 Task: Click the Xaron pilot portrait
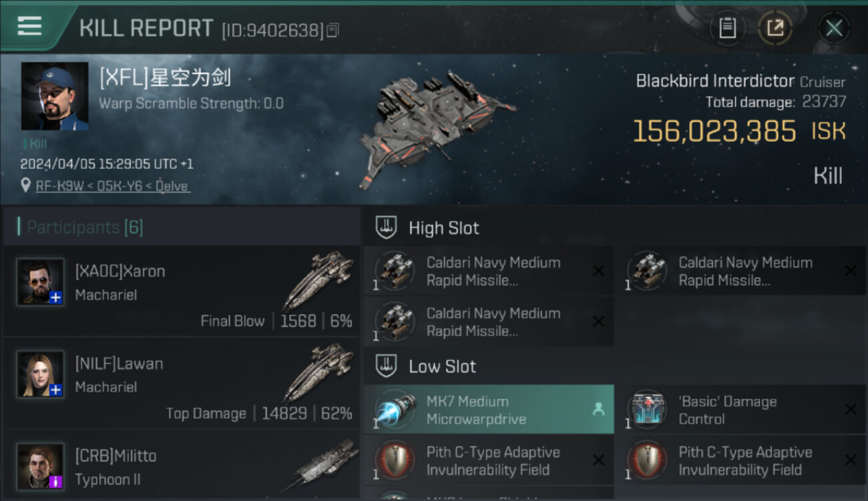40,282
